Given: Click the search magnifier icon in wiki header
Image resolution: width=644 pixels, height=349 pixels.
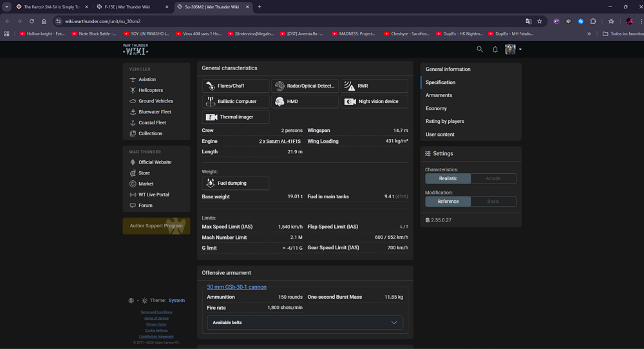Looking at the screenshot, I should 479,49.
